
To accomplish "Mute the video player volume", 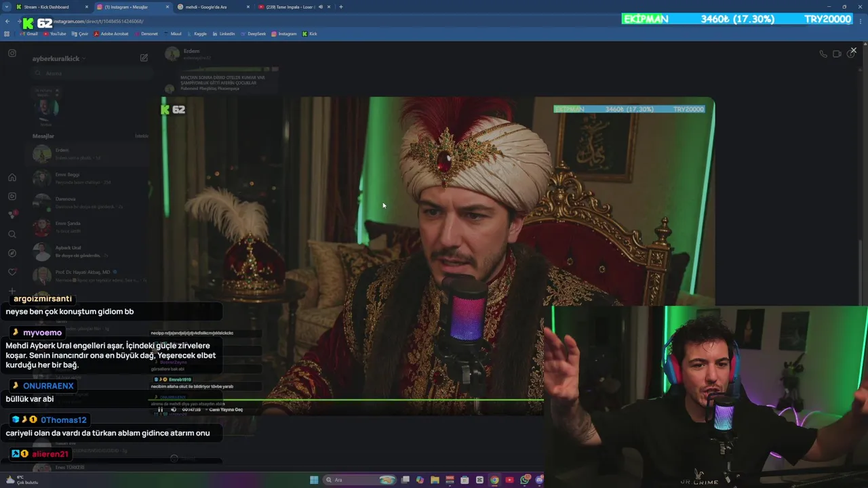I will point(174,409).
